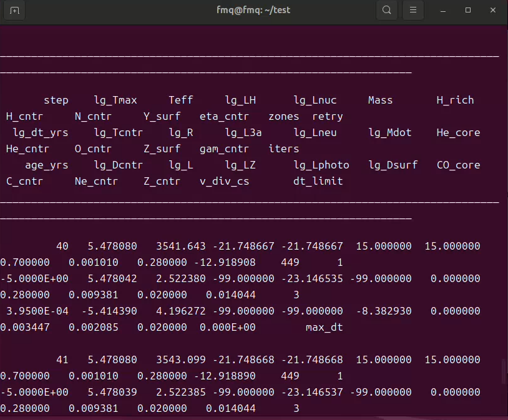Click the 'He_core' column header
The width and height of the screenshot is (508, 420).
coord(458,132)
